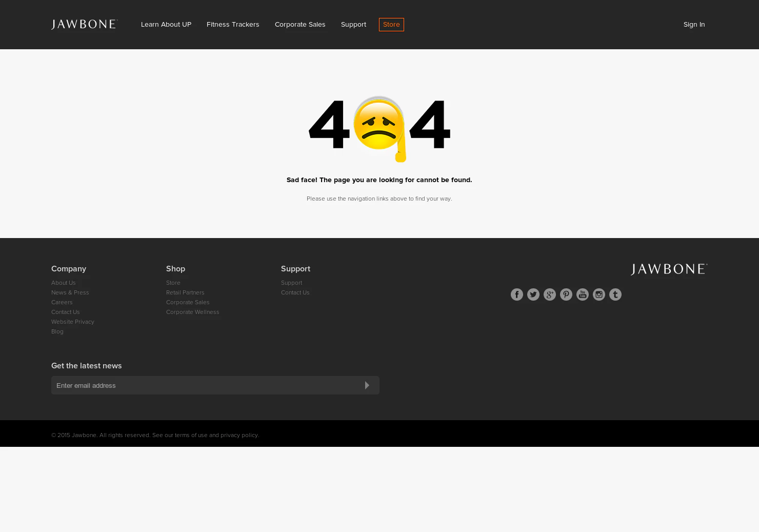The image size is (759, 532).
Task: Open Contact Us under Support
Action: pos(295,292)
